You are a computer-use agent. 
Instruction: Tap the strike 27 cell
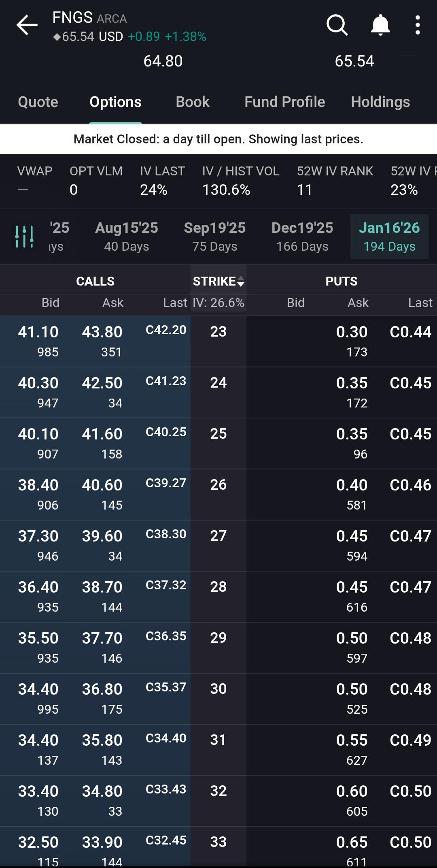click(x=218, y=545)
